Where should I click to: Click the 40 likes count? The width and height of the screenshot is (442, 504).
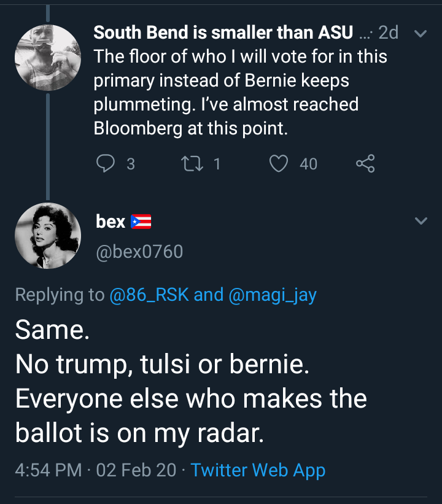[308, 163]
